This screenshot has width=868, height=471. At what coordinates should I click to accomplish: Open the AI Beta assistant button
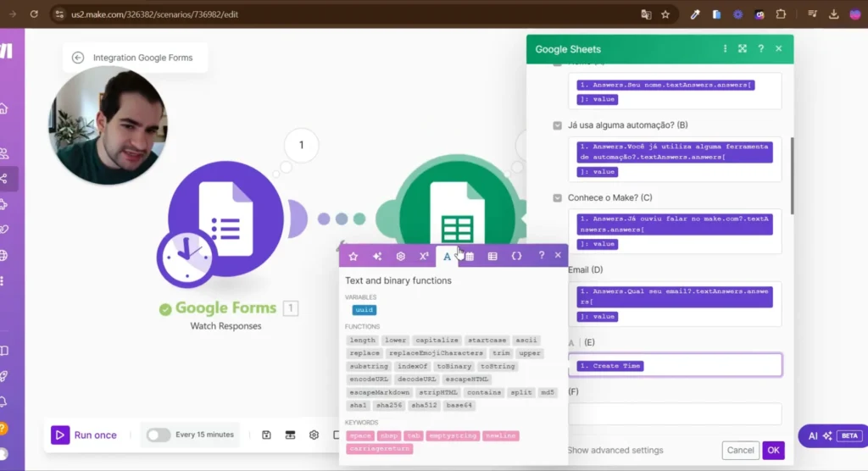pos(832,435)
